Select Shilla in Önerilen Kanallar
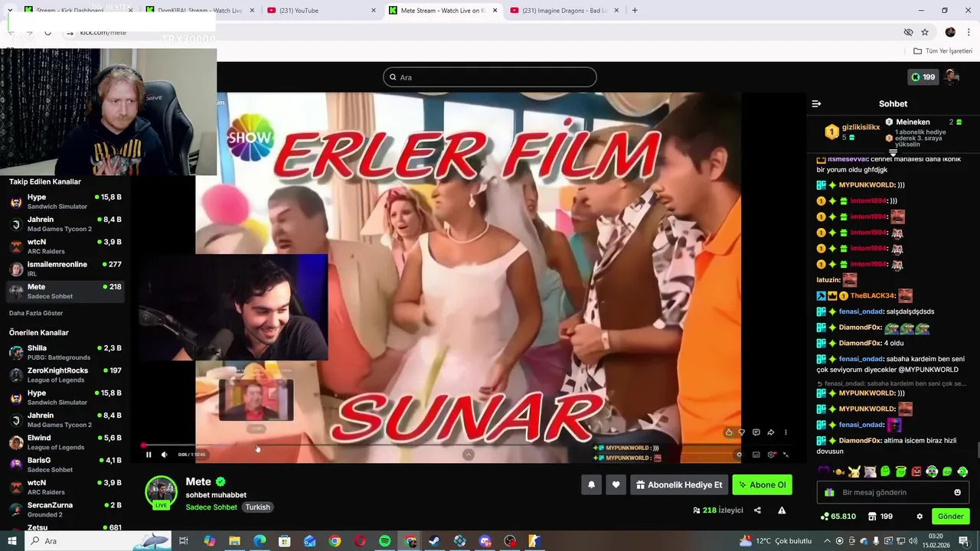The width and height of the screenshot is (980, 551). click(x=65, y=352)
